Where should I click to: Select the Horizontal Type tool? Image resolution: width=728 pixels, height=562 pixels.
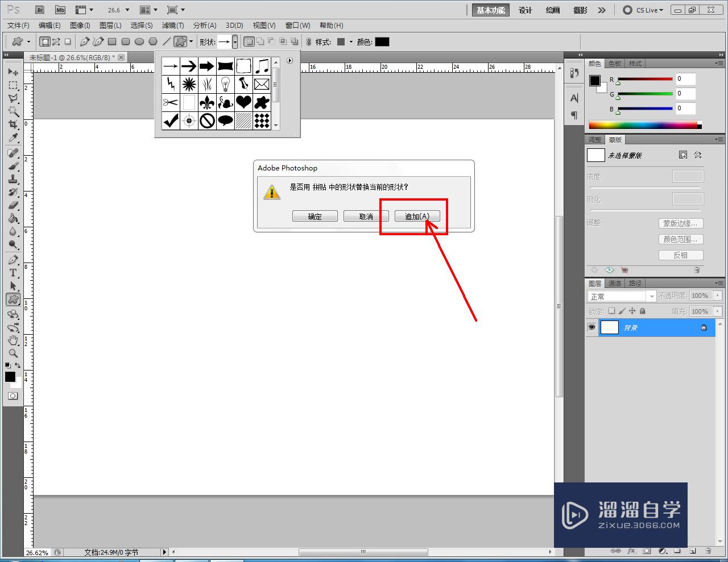pyautogui.click(x=13, y=273)
